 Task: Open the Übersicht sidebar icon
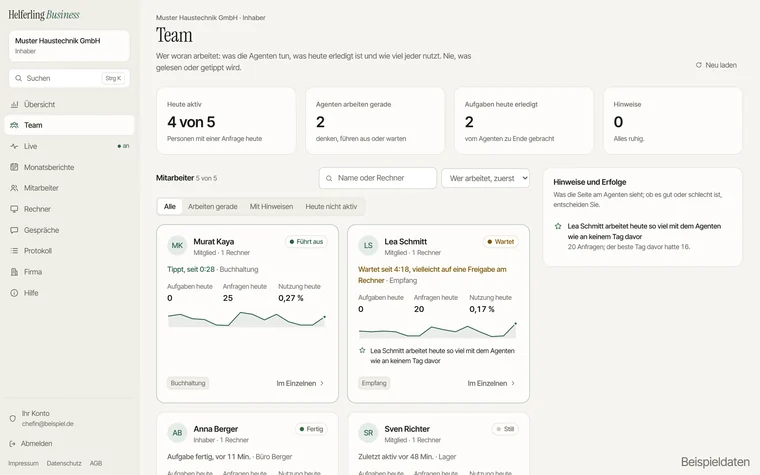[15, 104]
